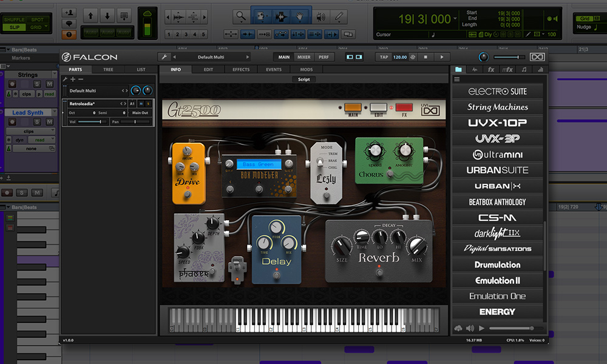This screenshot has height=364, width=607.
Task: Add a part with the plus icon
Action: [x=73, y=79]
